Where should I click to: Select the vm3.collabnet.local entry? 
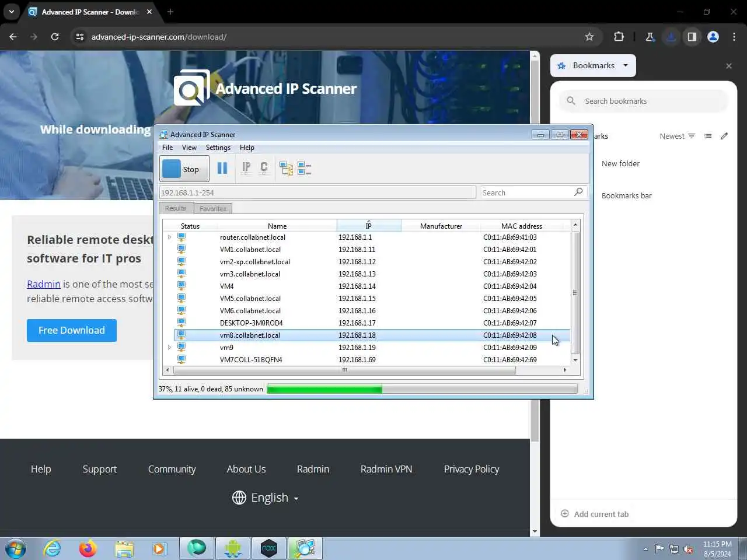click(x=250, y=274)
